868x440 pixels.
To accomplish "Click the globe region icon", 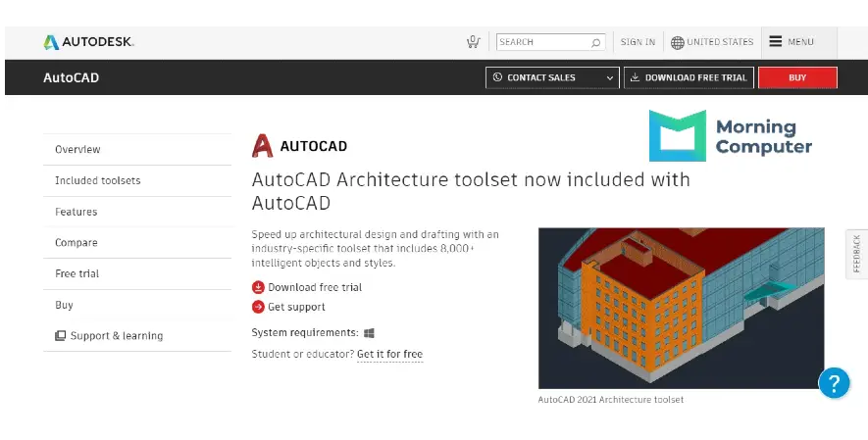I will pos(677,42).
